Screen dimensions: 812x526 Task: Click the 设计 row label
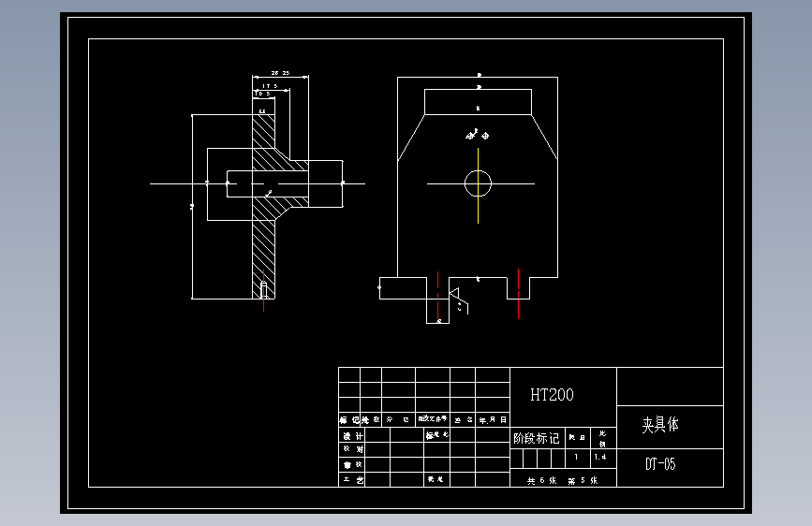point(353,436)
